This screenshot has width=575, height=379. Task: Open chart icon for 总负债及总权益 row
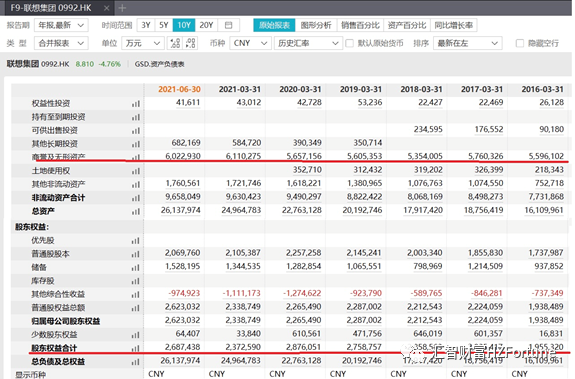(136, 362)
